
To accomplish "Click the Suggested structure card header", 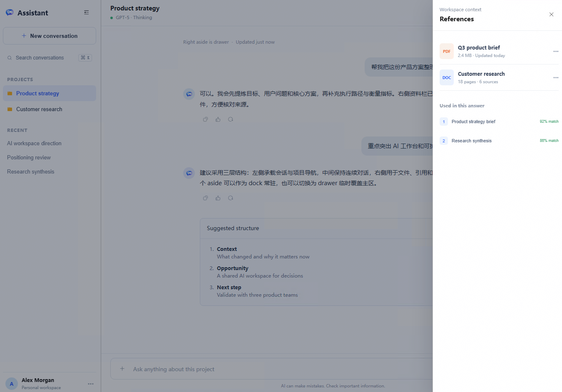I will tap(316, 228).
